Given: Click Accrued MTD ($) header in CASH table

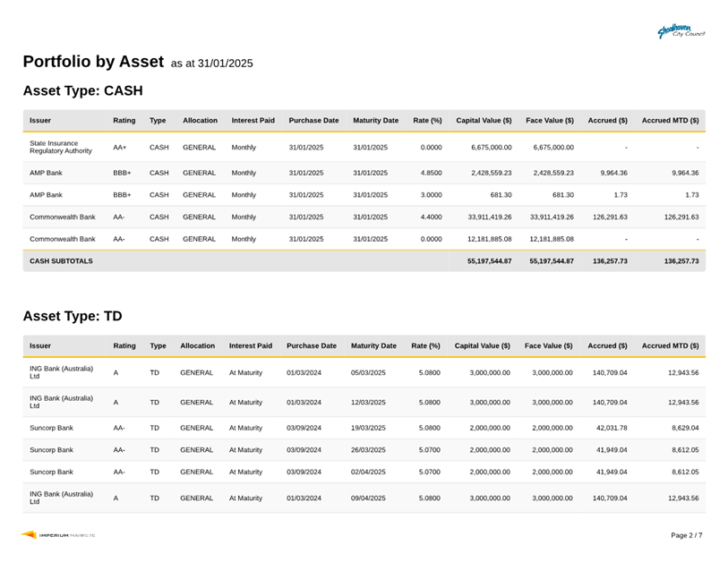Looking at the screenshot, I should 670,120.
